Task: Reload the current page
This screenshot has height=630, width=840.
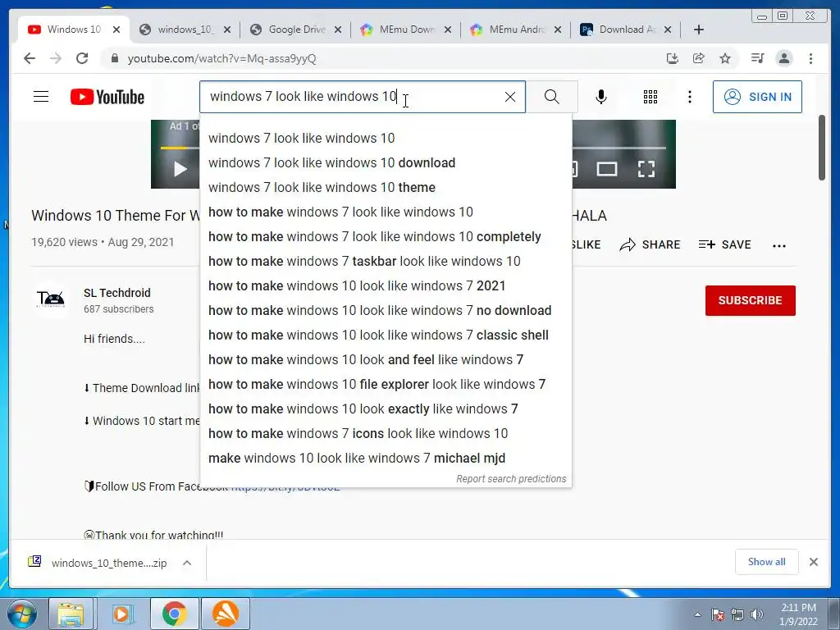Action: pos(82,58)
